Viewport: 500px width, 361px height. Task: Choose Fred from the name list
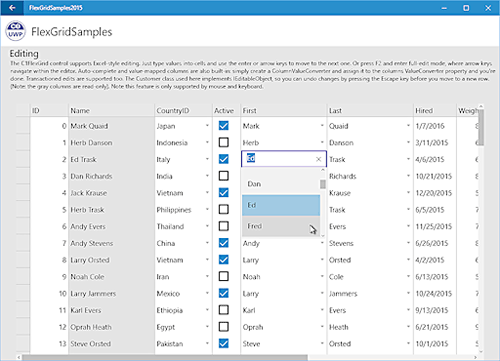pyautogui.click(x=281, y=226)
